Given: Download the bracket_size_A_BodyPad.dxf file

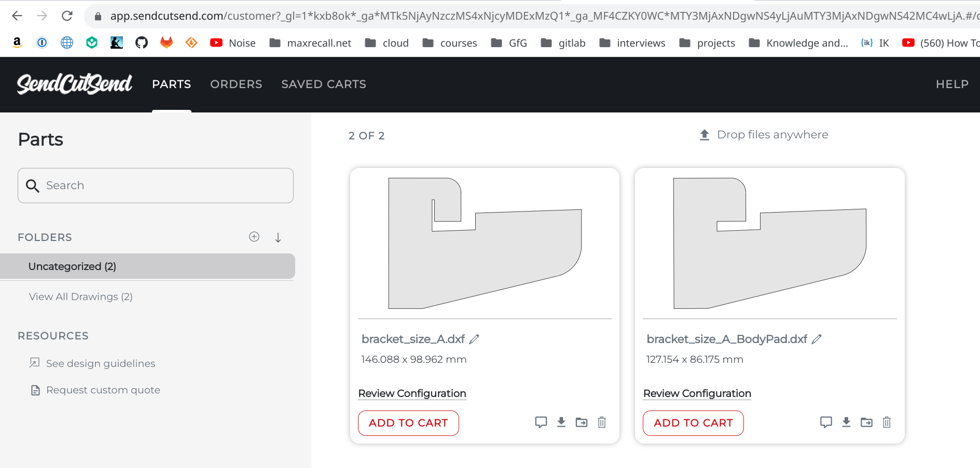Looking at the screenshot, I should click(846, 422).
